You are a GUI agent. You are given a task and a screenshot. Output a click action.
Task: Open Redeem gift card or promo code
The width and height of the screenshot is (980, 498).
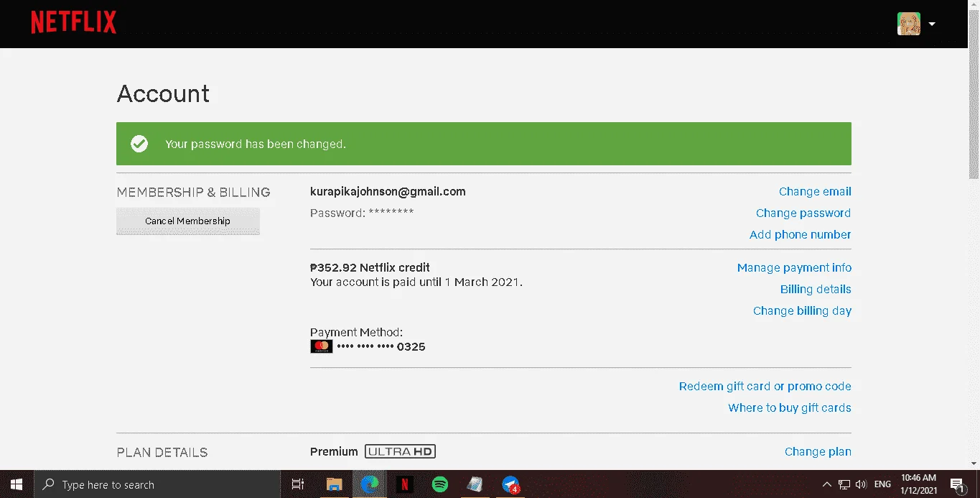pos(765,387)
